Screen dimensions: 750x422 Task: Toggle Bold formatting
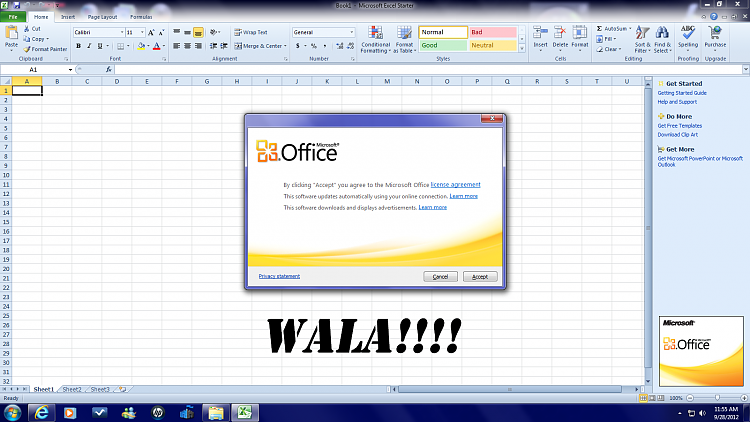78,46
